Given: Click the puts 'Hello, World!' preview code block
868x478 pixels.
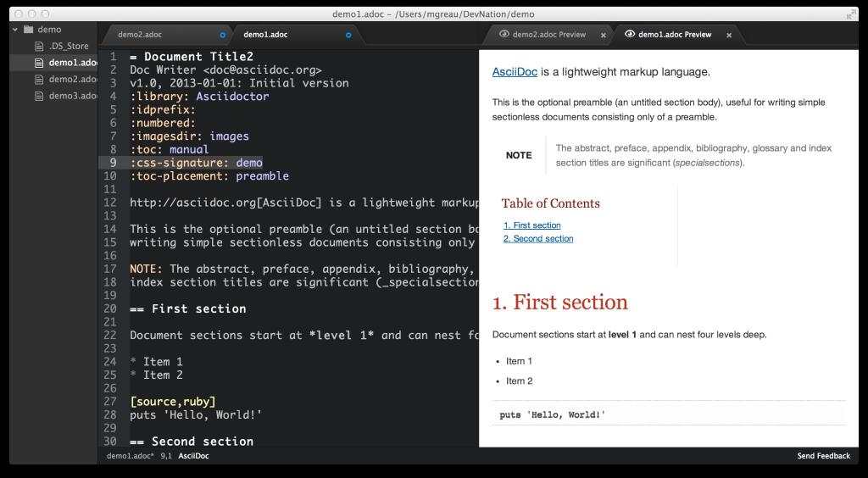Looking at the screenshot, I should click(669, 414).
